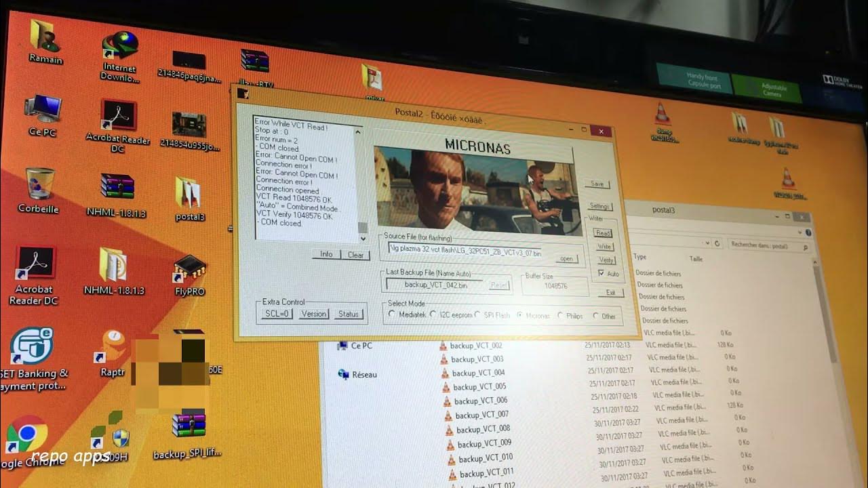Open the 214846paq6jna... desktop file

[x=189, y=66]
